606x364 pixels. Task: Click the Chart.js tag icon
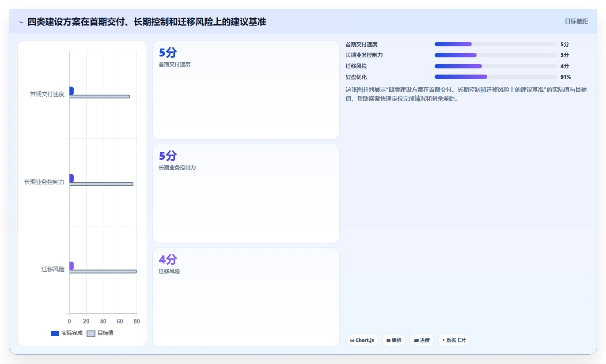[x=352, y=341]
